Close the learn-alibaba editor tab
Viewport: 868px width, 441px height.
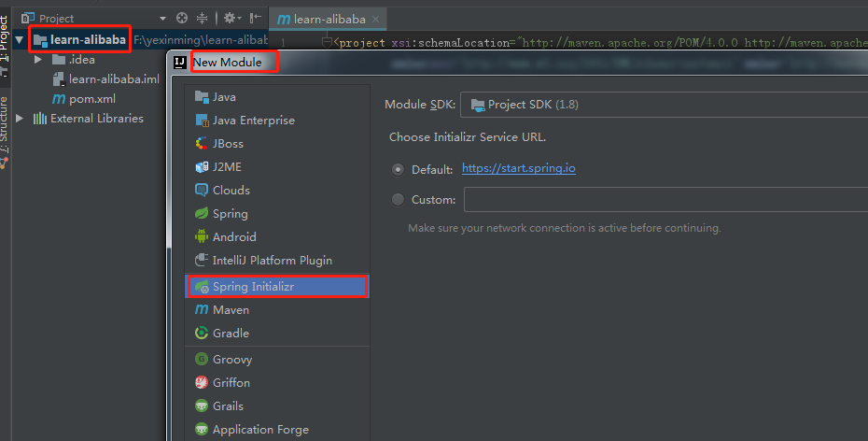[x=376, y=20]
